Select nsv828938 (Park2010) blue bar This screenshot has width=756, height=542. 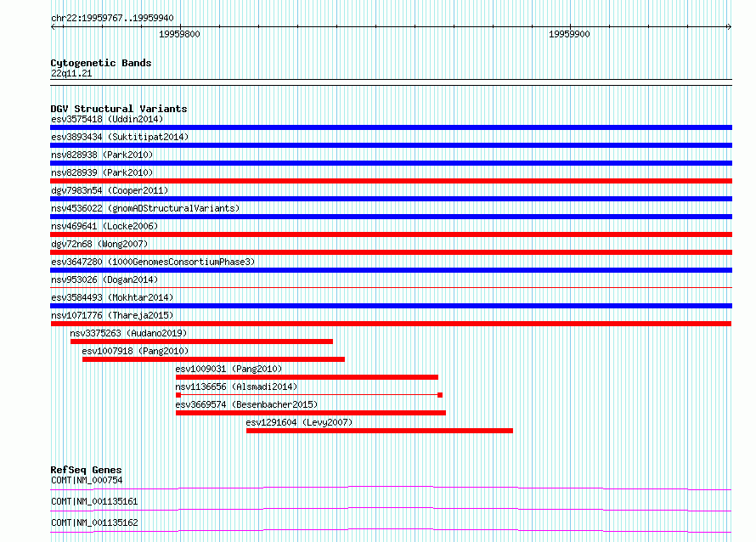[x=391, y=163]
